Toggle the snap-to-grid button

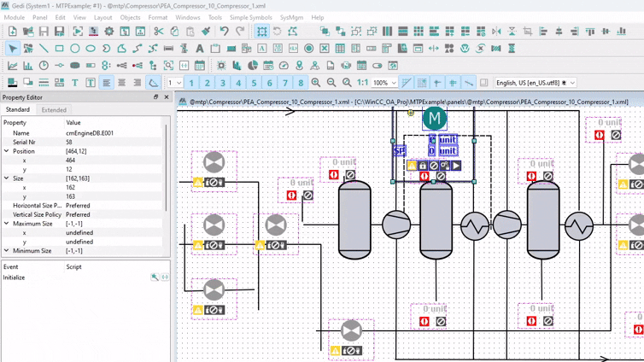[422, 83]
